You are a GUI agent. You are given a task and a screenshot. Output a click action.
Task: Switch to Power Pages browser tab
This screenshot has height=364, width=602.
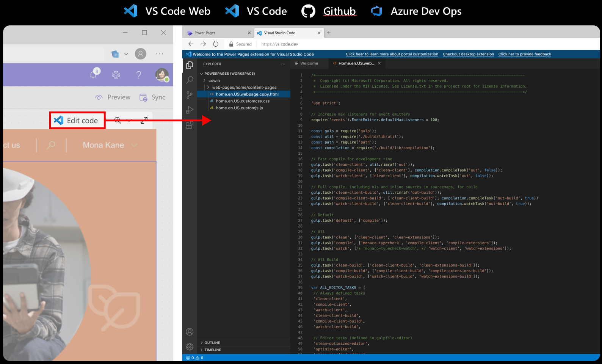219,33
